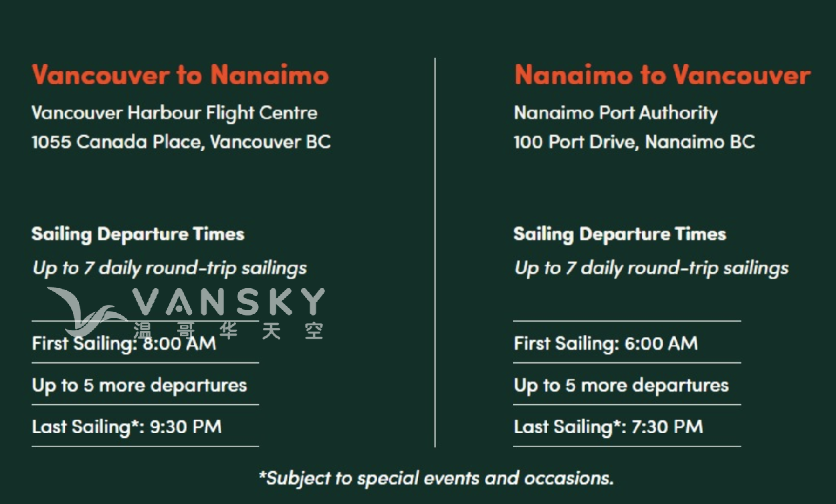Image resolution: width=836 pixels, height=504 pixels.
Task: Click left 'Up to 7 daily' text
Action: (x=170, y=269)
